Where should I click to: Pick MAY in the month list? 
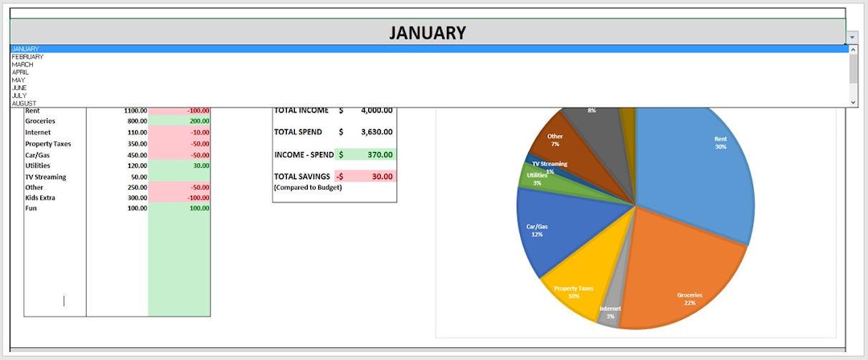point(429,80)
